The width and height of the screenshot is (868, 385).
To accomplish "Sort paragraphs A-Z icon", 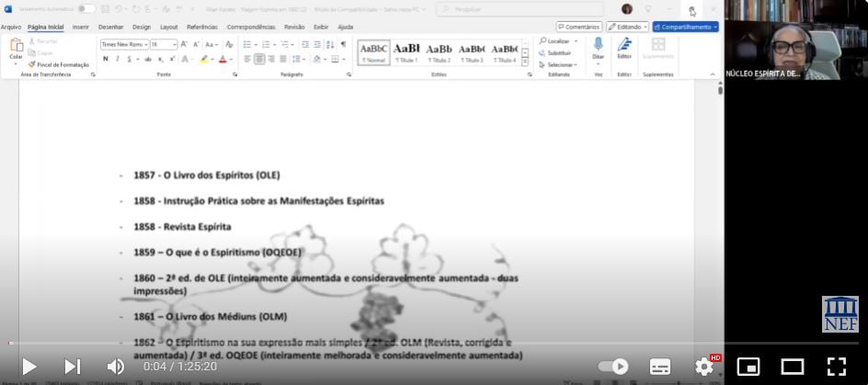I will (x=330, y=44).
